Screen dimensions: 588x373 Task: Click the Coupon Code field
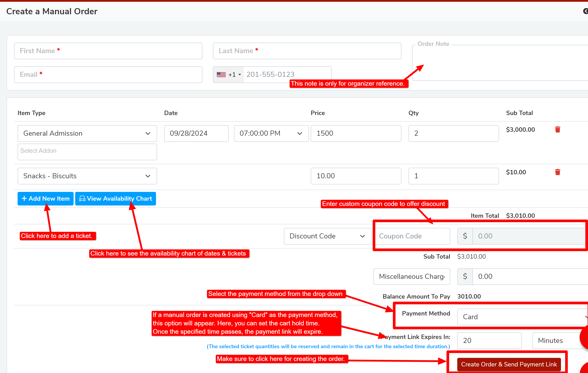[x=412, y=236]
